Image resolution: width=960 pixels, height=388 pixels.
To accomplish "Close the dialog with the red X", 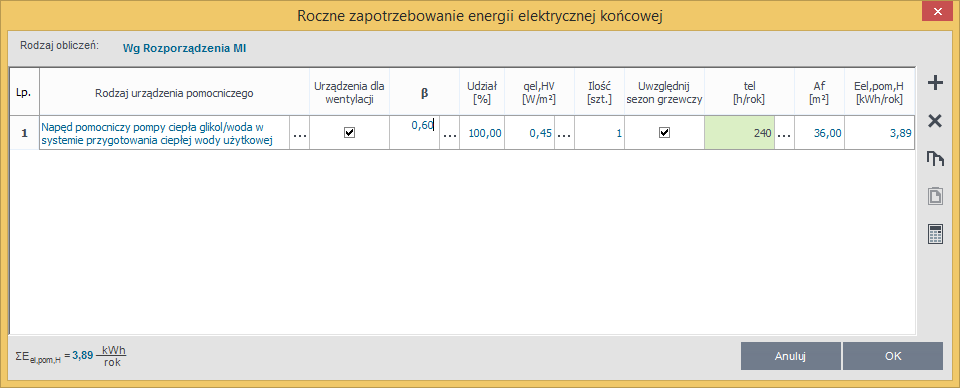I will (936, 12).
